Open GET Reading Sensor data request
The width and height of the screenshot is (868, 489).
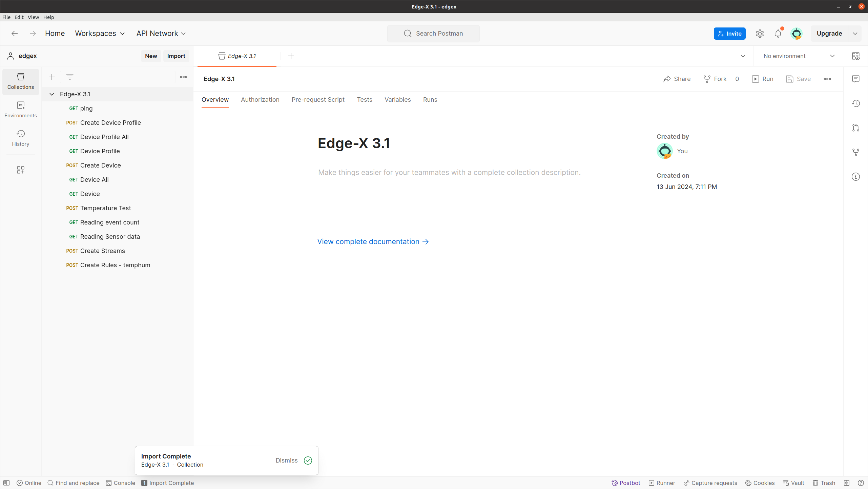[117, 237]
